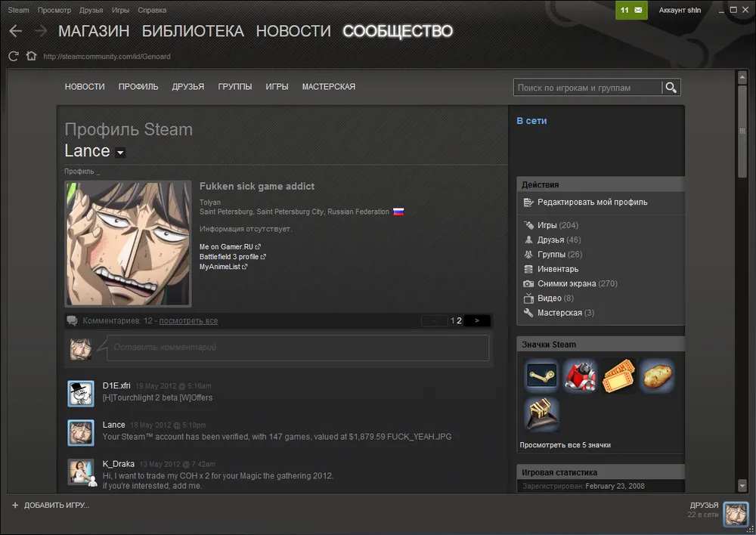Open the ГРУППЫ sub-tab

pyautogui.click(x=235, y=87)
